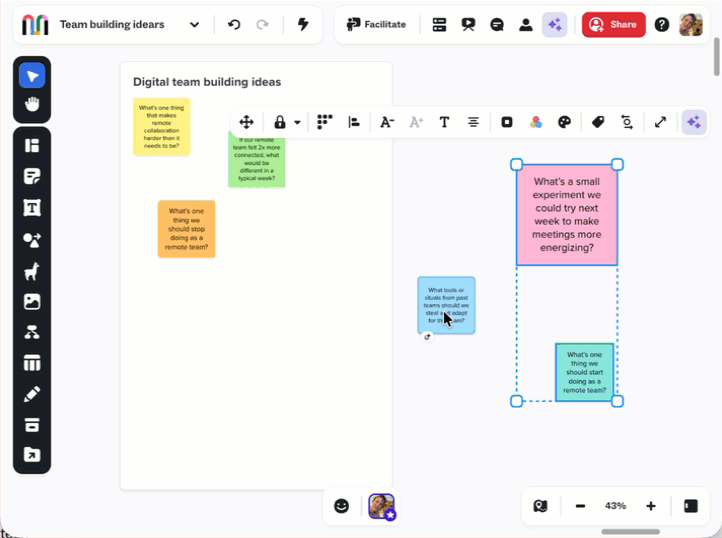Screen dimensions: 722x538
Task: Open the llama icons library
Action: [x=32, y=271]
